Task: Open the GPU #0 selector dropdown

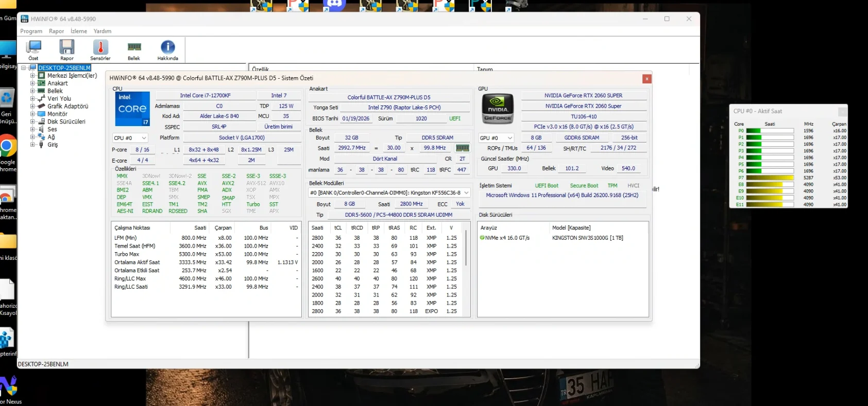Action: [497, 138]
